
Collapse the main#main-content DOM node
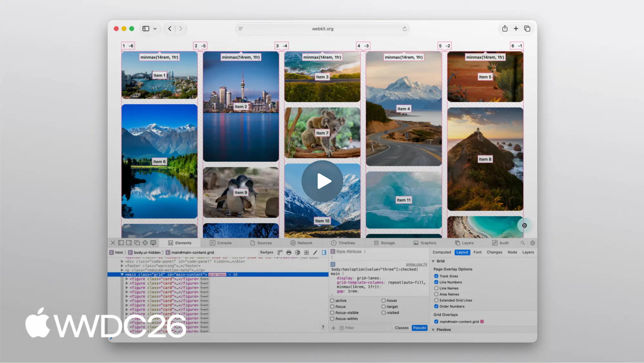pyautogui.click(x=122, y=275)
